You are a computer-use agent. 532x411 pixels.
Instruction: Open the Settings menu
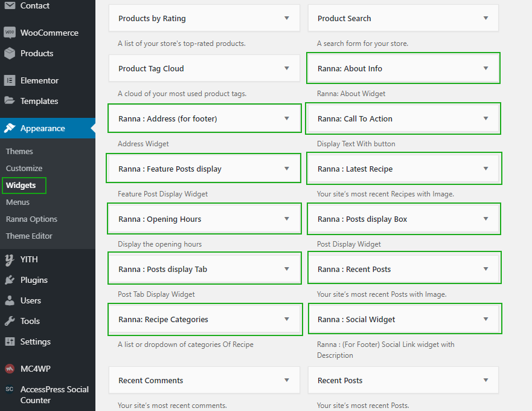click(x=35, y=341)
